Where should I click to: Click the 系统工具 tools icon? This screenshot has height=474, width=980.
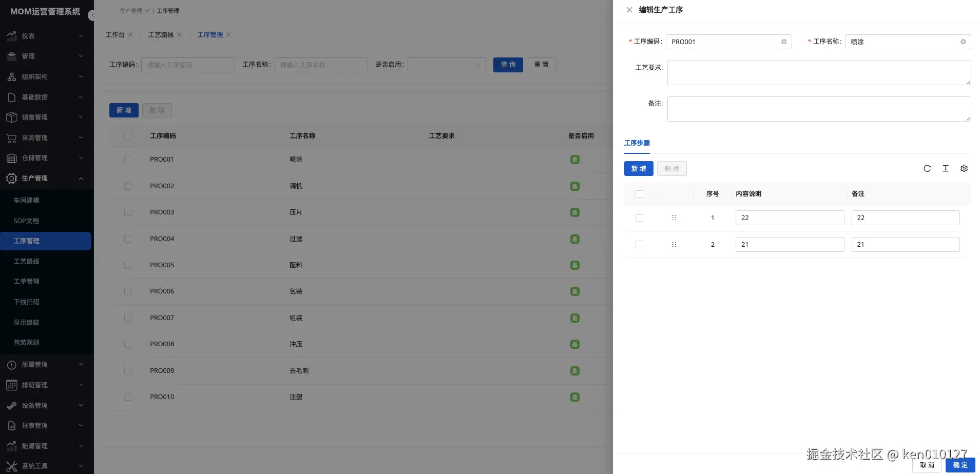[11, 466]
